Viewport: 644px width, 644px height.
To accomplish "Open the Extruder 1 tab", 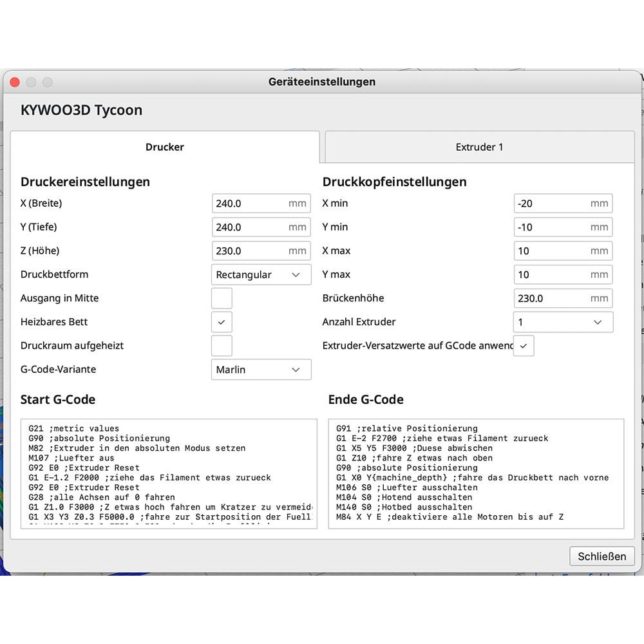I will tap(479, 147).
